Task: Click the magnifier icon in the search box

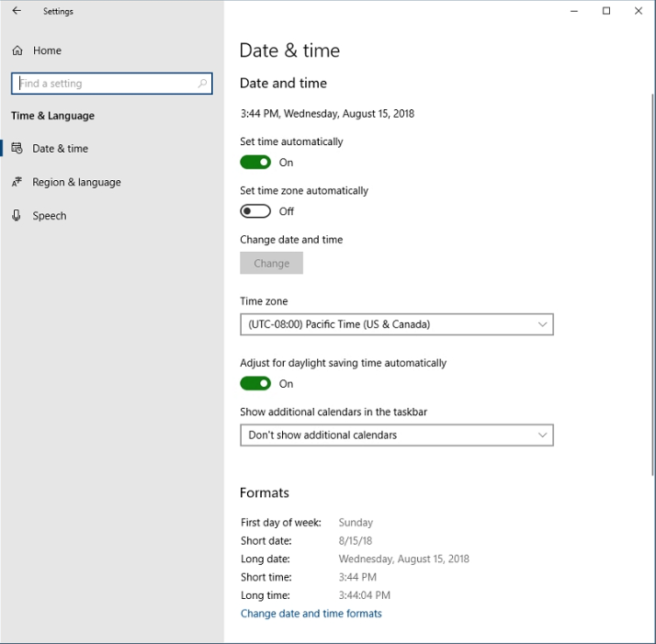Action: [x=202, y=84]
